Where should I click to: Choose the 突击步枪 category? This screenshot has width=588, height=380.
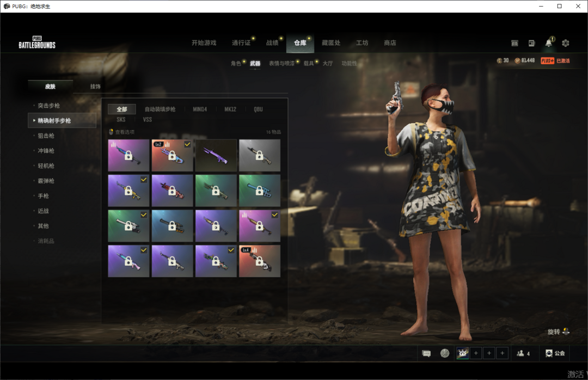[x=49, y=106]
